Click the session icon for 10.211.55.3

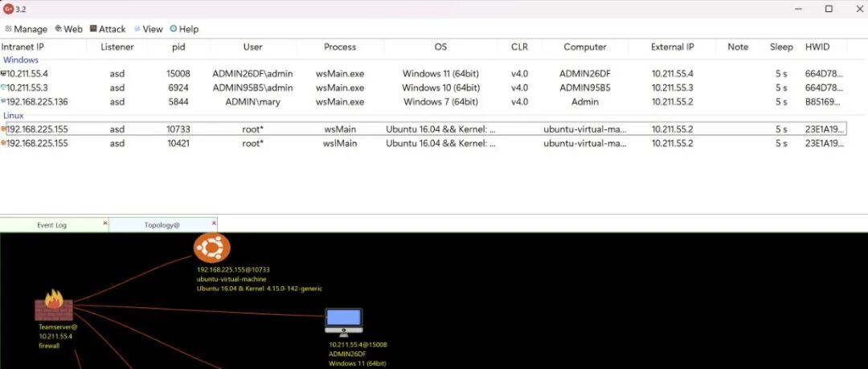pos(3,88)
